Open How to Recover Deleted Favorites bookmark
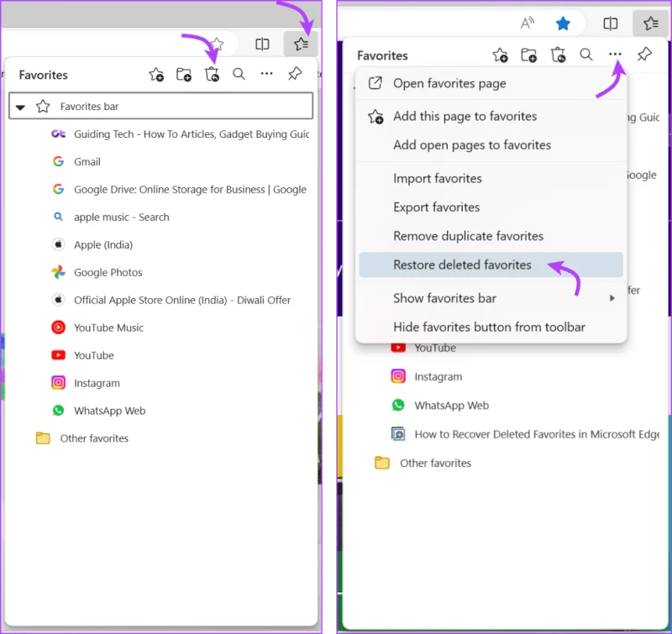 [525, 434]
